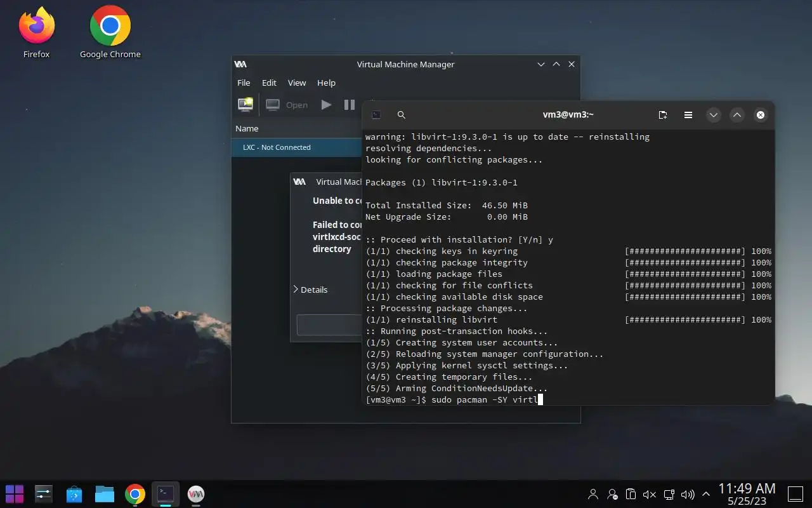Click the user account tray icon
812x508 pixels.
[x=593, y=494]
